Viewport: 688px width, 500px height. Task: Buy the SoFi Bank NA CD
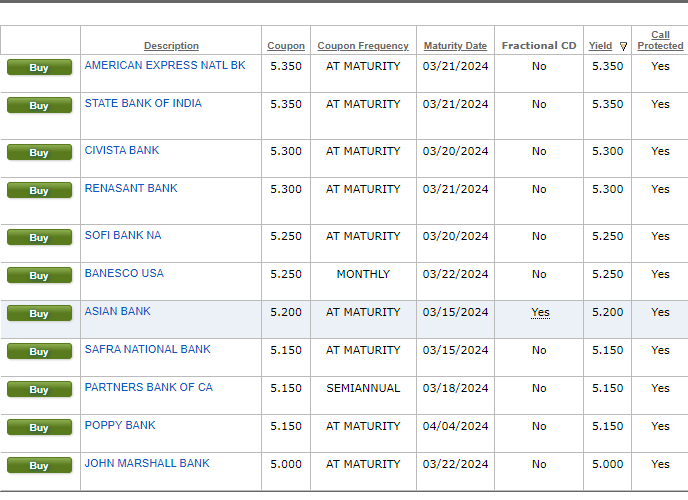click(x=39, y=238)
